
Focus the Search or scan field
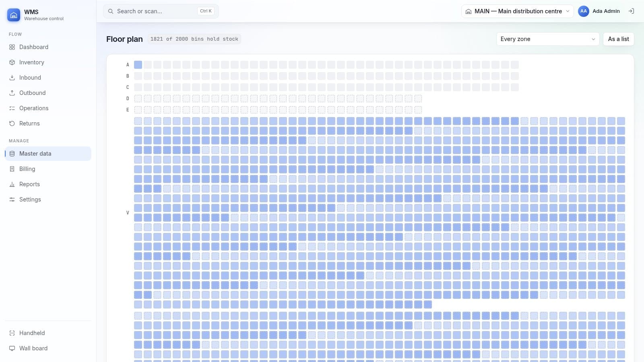pos(161,11)
